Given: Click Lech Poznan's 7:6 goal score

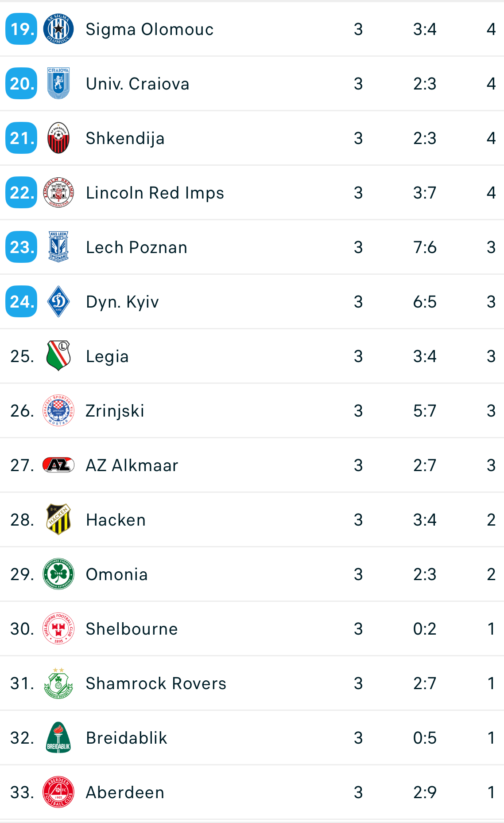Looking at the screenshot, I should pos(424,247).
